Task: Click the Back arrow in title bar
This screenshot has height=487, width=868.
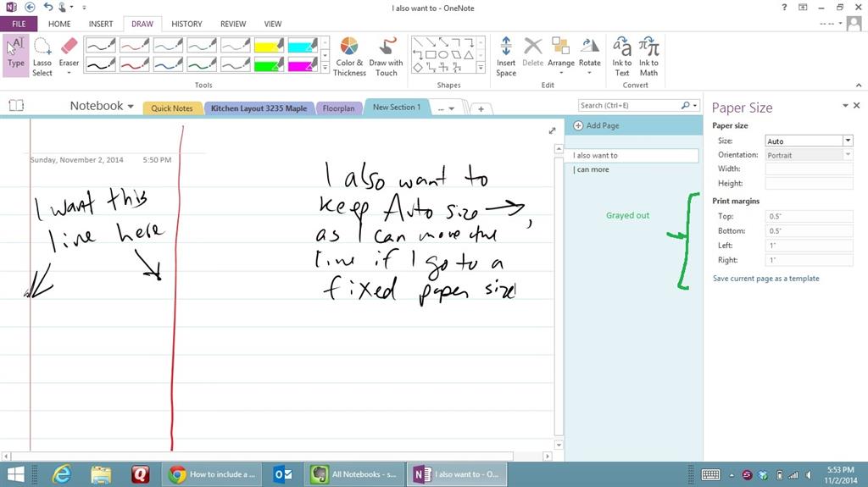Action: [x=30, y=7]
